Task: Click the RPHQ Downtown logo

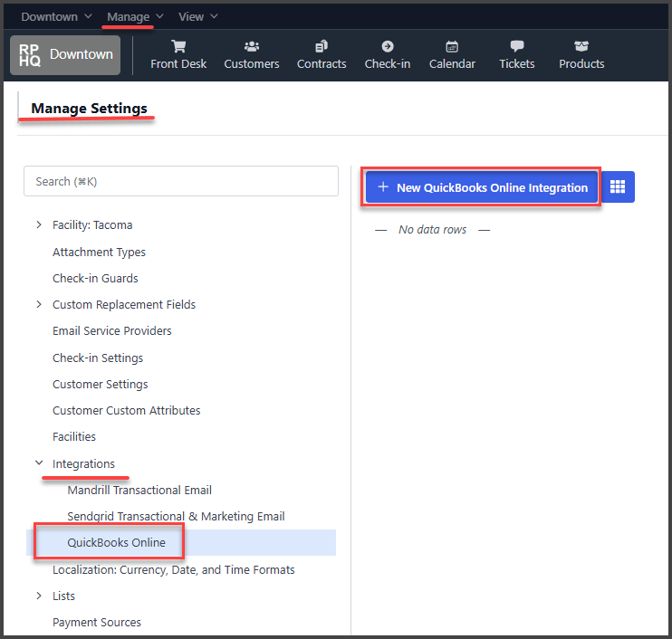Action: 65,54
